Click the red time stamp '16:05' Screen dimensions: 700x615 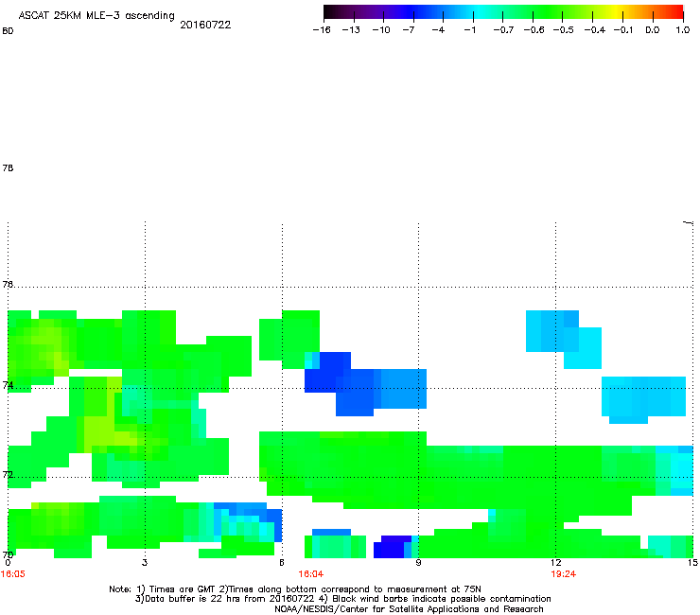13,574
